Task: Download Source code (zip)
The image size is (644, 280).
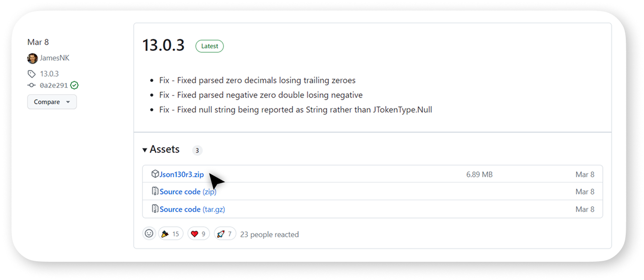Action: pos(188,192)
